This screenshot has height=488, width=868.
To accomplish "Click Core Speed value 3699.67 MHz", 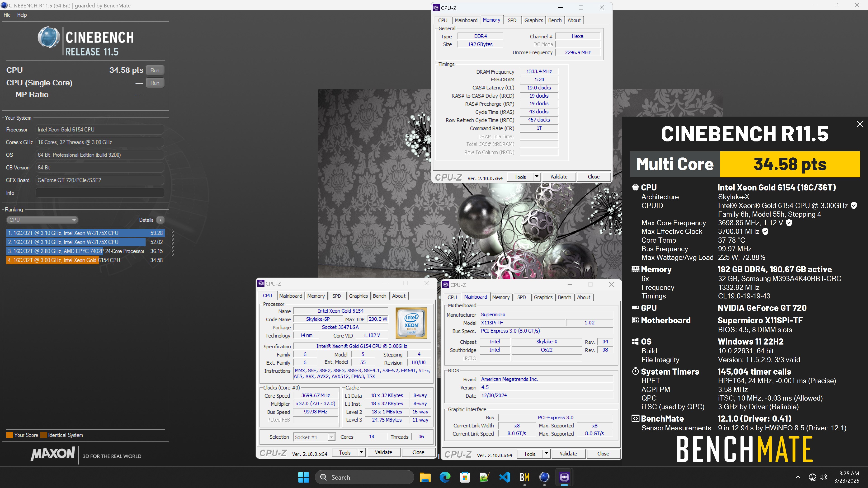I will (x=315, y=395).
